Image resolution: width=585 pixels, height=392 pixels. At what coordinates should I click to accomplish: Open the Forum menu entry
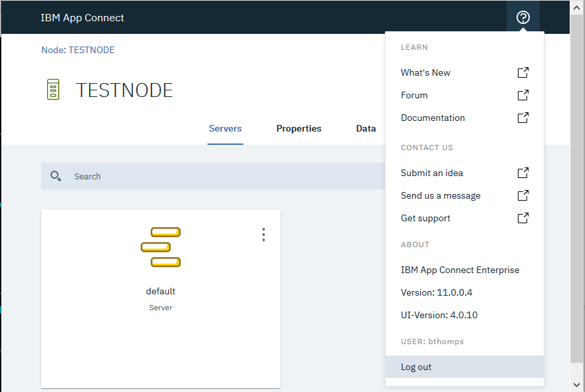pyautogui.click(x=465, y=95)
